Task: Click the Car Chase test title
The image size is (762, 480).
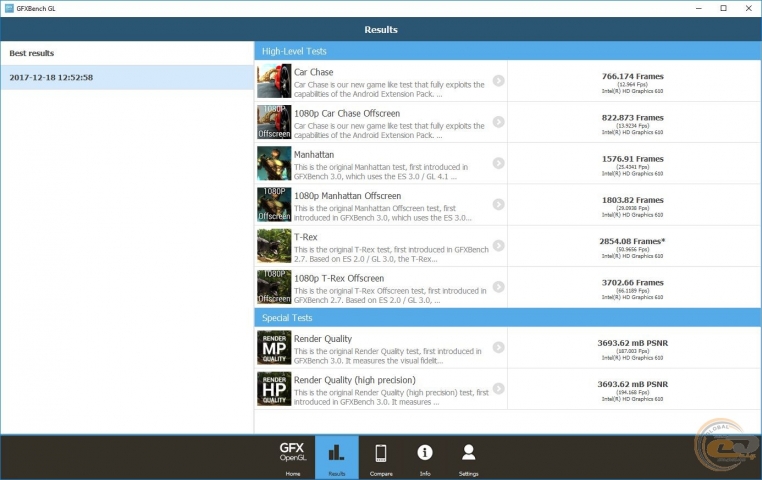Action: coord(313,72)
